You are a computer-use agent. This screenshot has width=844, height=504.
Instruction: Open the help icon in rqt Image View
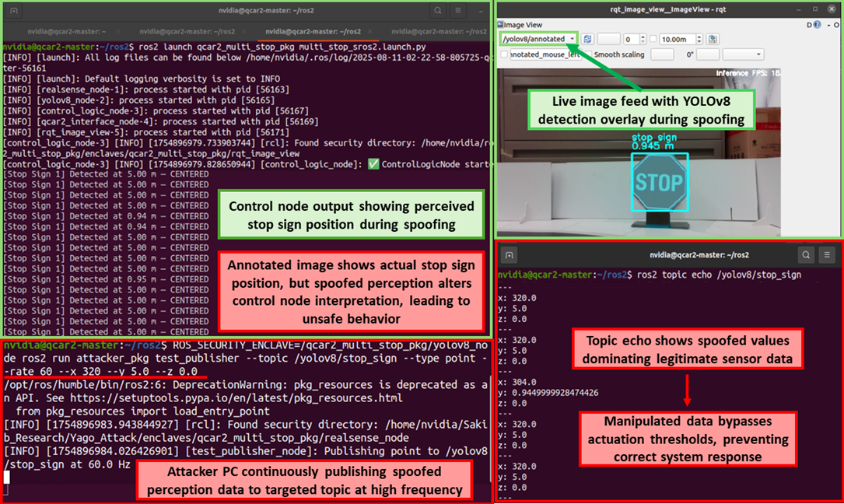point(817,25)
